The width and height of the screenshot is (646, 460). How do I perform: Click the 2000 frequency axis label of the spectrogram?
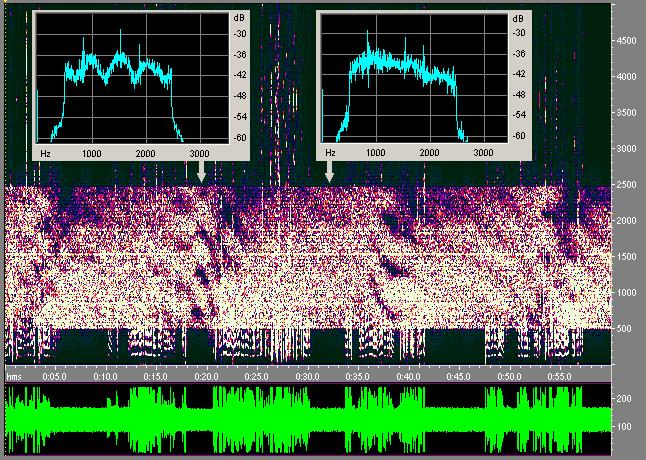point(626,220)
